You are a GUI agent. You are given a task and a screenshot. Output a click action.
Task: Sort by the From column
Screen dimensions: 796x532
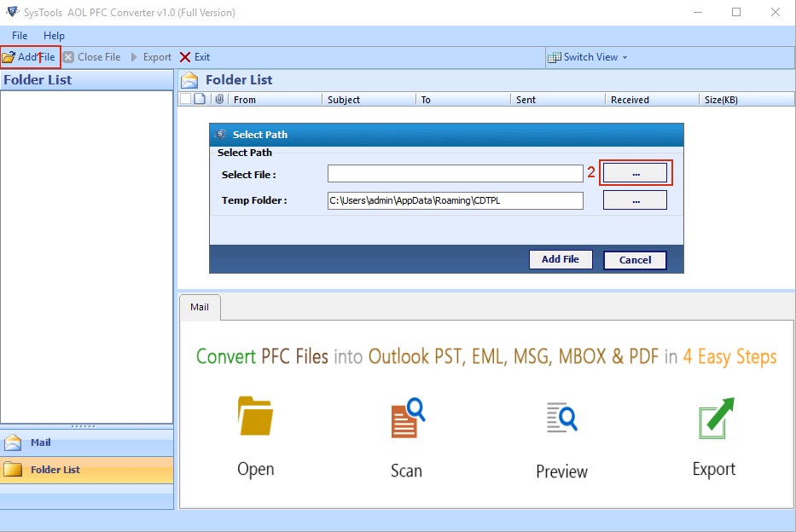point(275,100)
